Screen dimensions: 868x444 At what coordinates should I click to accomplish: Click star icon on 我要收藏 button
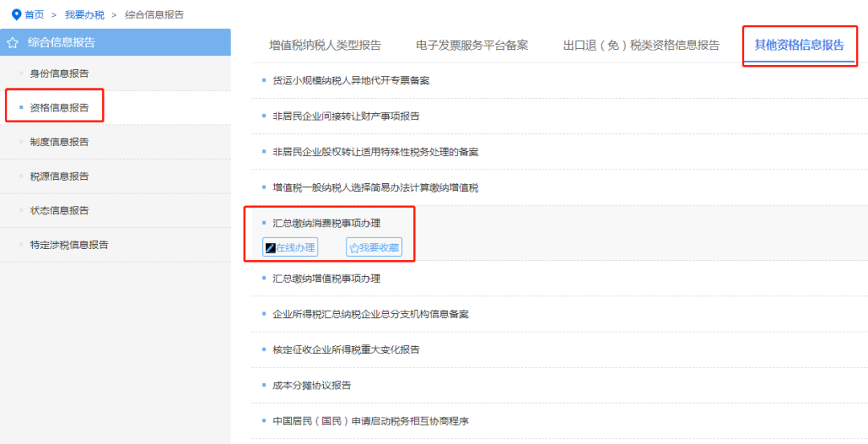tap(354, 248)
